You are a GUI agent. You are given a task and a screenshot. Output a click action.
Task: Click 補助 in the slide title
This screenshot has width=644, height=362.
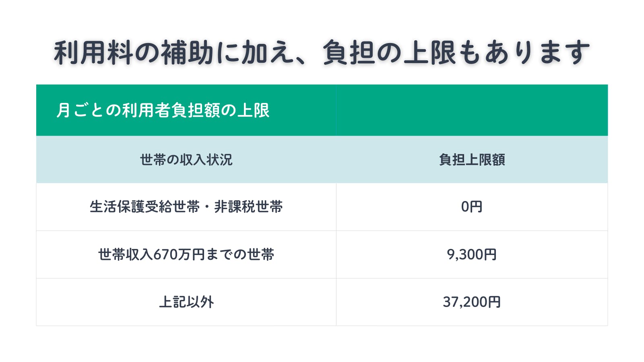187,53
